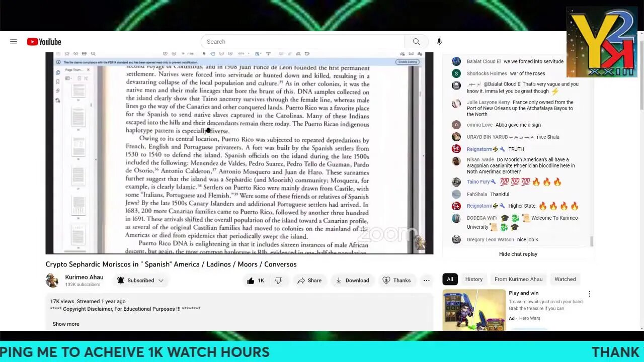Open options menu for Play and win ad
Screen dimensions: 644x362
point(589,294)
